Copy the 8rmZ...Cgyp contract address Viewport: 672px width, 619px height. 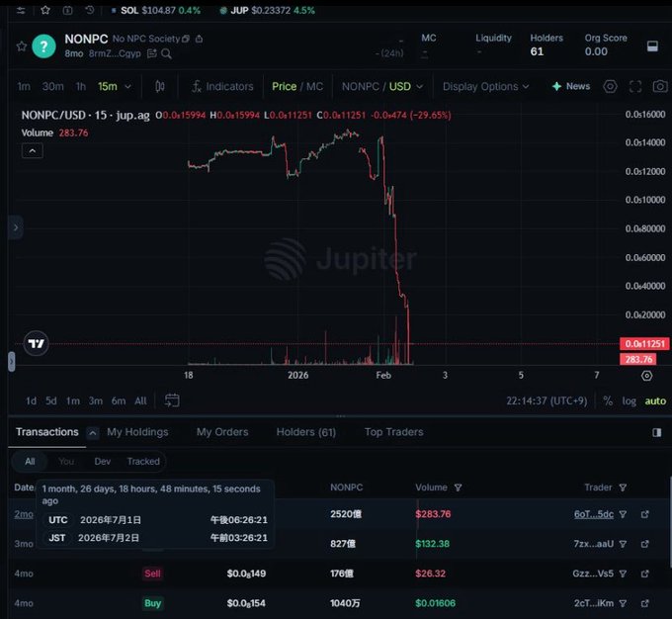pos(115,53)
